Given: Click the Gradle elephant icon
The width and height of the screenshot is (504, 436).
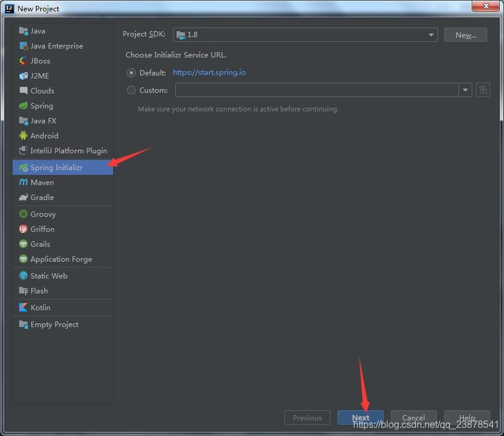Looking at the screenshot, I should pos(23,197).
